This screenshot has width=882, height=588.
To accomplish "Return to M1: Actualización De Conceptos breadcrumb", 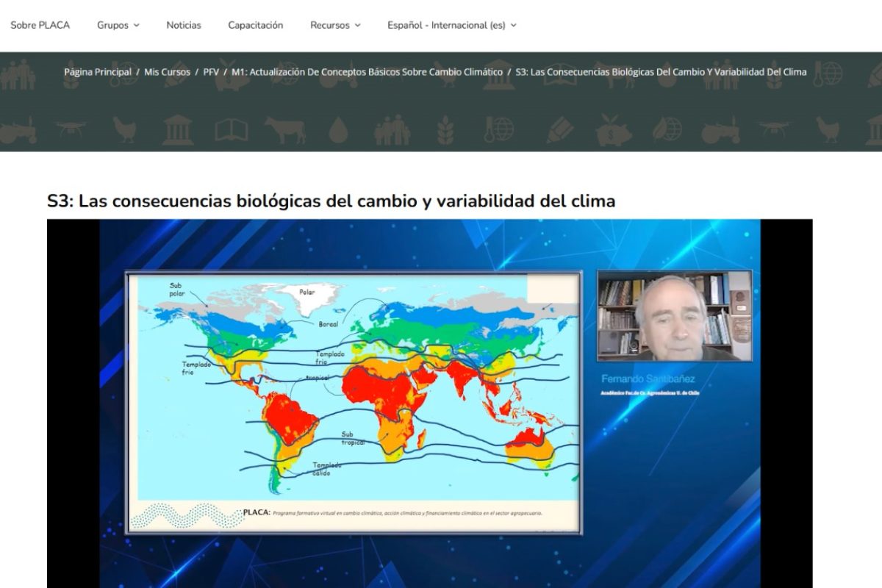I will pos(367,72).
